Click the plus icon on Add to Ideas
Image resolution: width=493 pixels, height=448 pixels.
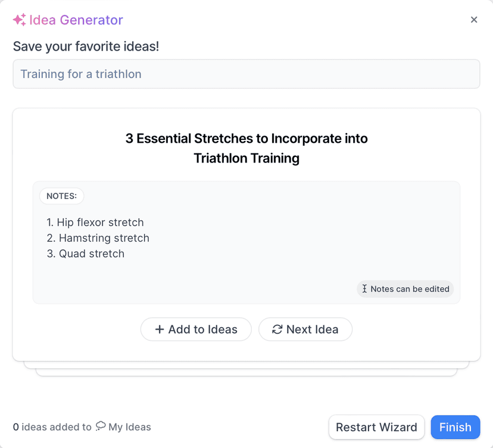(x=160, y=330)
